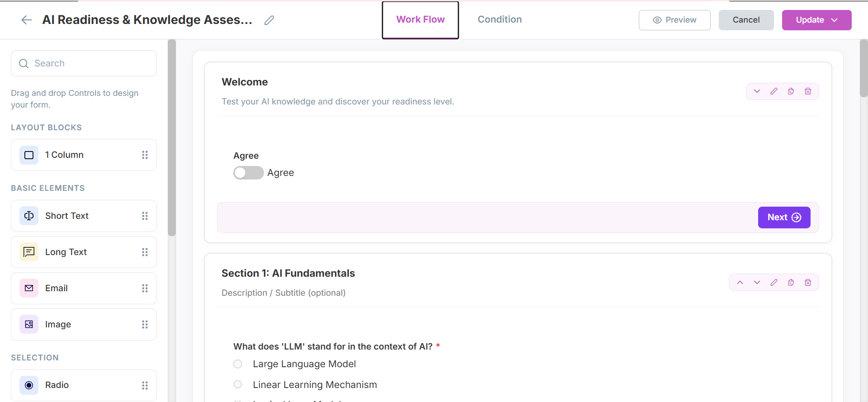This screenshot has height=402, width=868.
Task: Go back using the left arrow icon
Action: pos(27,20)
